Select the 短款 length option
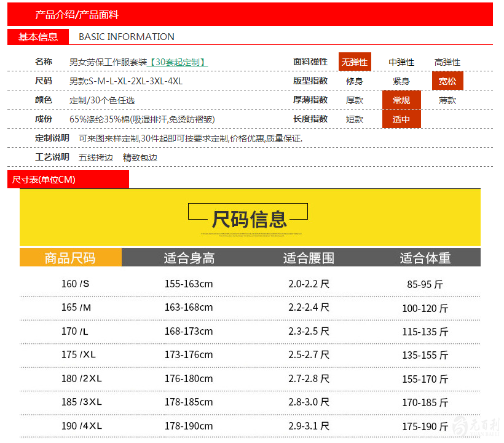Image resolution: width=504 pixels, height=443 pixels. pos(355,119)
